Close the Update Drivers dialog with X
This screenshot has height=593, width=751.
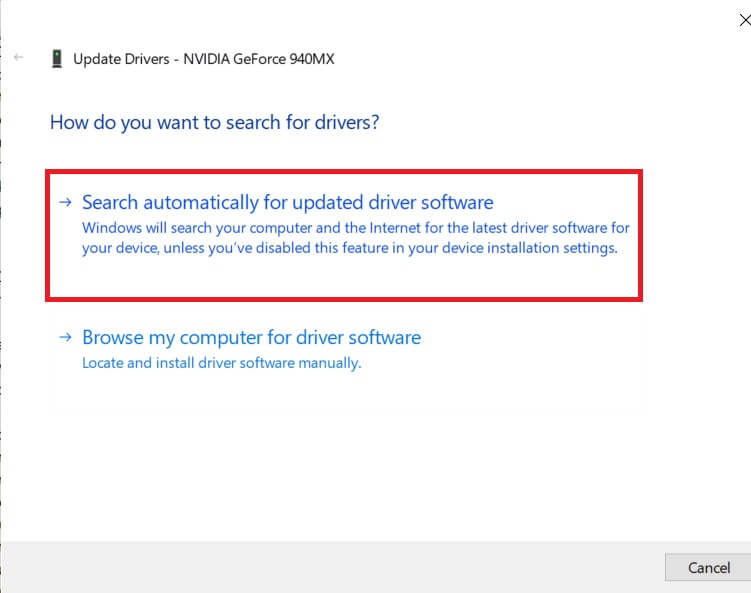click(745, 20)
